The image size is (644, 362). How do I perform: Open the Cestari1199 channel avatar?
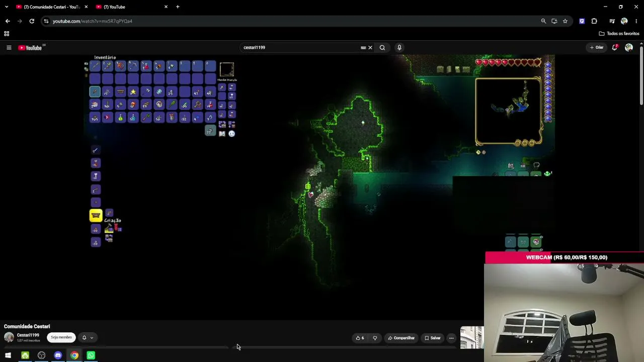pyautogui.click(x=9, y=337)
